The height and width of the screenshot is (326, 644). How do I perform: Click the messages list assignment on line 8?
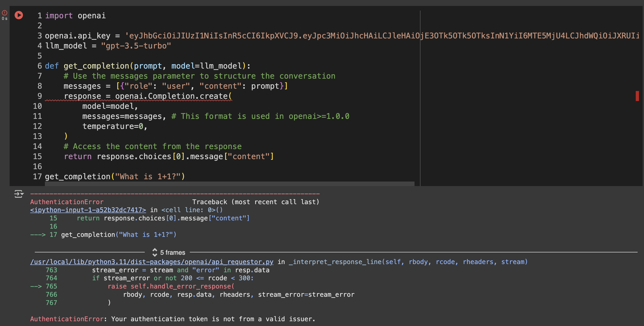[175, 86]
